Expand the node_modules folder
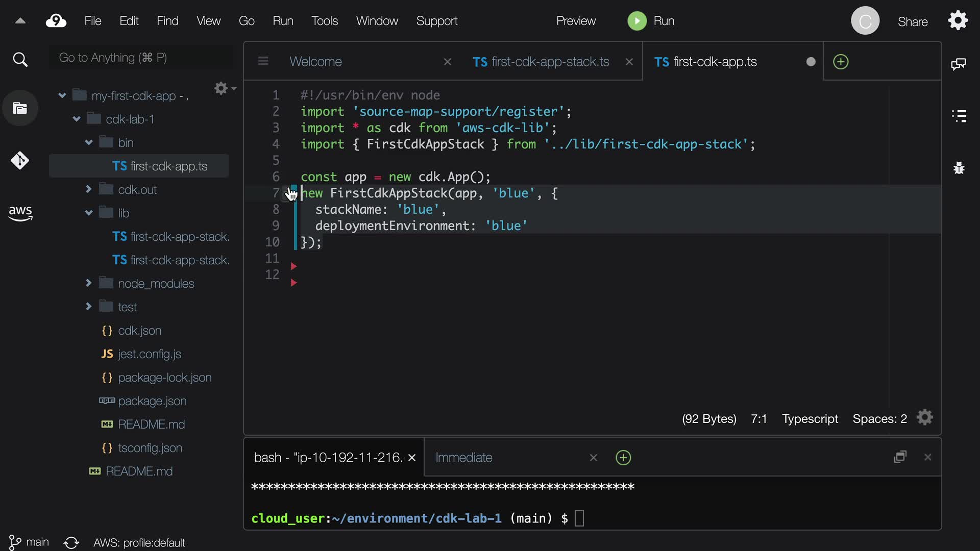Viewport: 980px width, 551px height. [88, 283]
